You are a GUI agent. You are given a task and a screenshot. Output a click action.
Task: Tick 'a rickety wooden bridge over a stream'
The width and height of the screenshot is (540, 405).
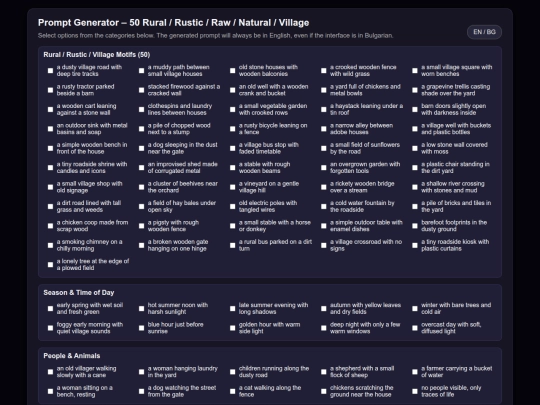pyautogui.click(x=324, y=187)
